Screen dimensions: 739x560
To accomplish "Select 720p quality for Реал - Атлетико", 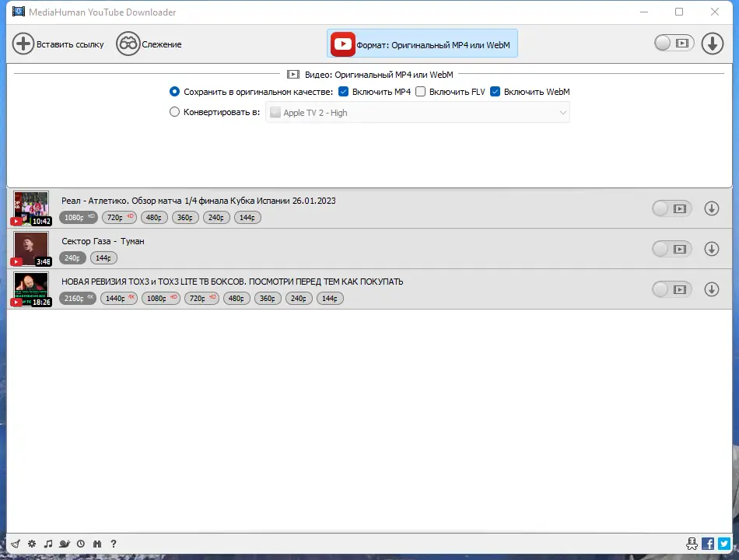I will (x=120, y=217).
